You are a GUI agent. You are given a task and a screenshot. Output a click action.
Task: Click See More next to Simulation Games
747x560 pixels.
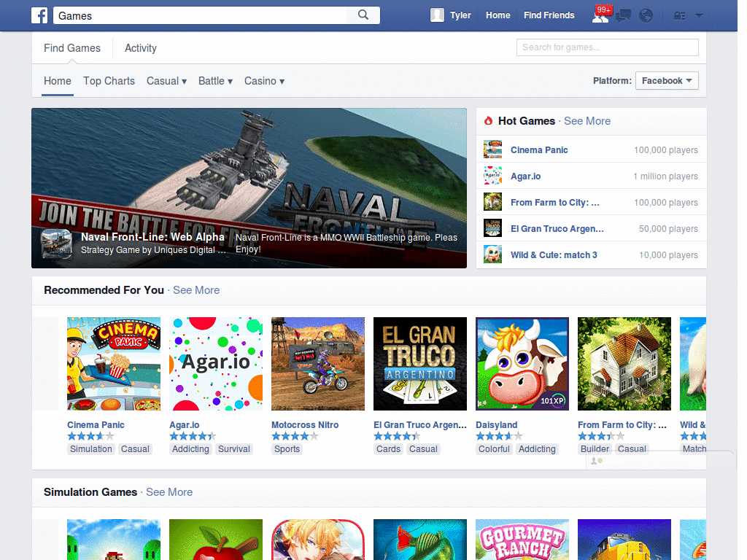(x=169, y=492)
